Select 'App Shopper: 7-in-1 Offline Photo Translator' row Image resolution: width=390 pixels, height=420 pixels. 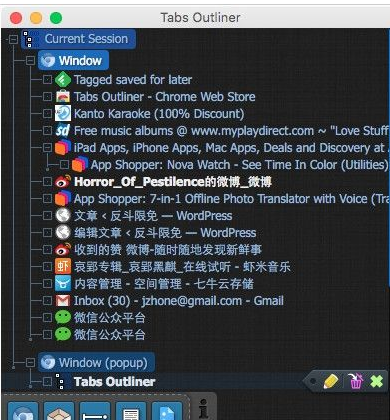click(x=231, y=199)
